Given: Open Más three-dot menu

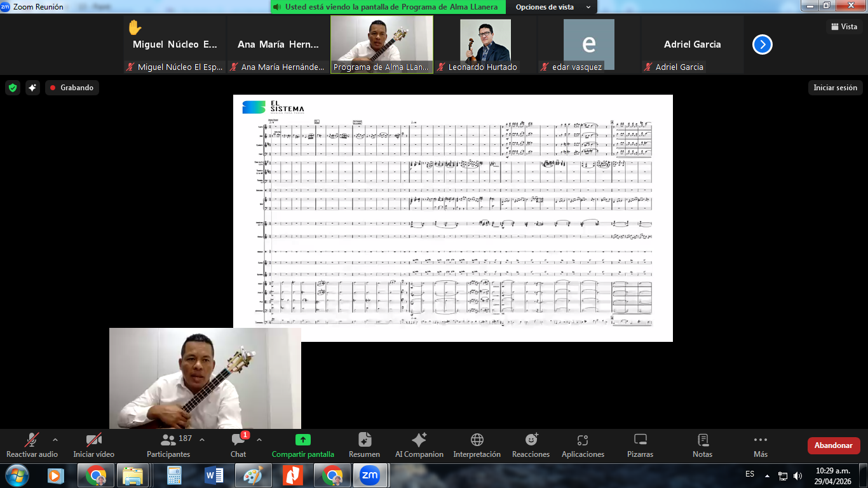Looking at the screenshot, I should tap(761, 445).
